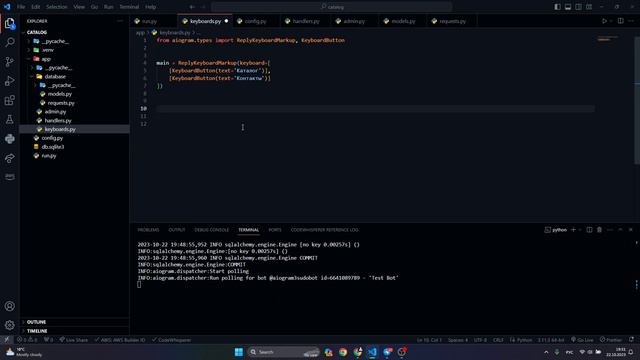Place cursor on empty line 10 in editor
Screen dimensions: 640x360
(375, 109)
